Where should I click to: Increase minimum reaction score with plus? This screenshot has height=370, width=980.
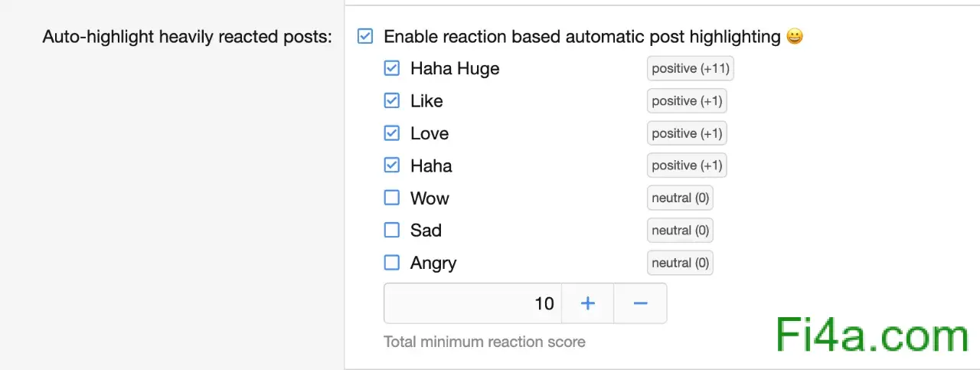click(587, 303)
